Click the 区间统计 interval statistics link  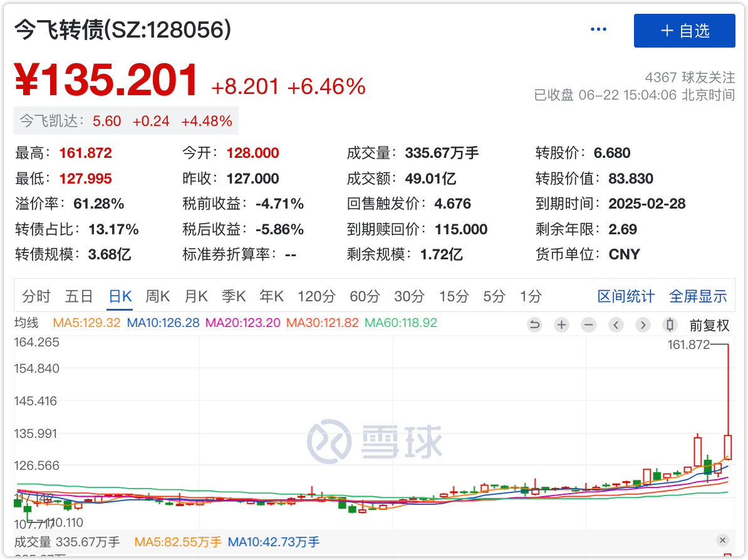[x=626, y=296]
